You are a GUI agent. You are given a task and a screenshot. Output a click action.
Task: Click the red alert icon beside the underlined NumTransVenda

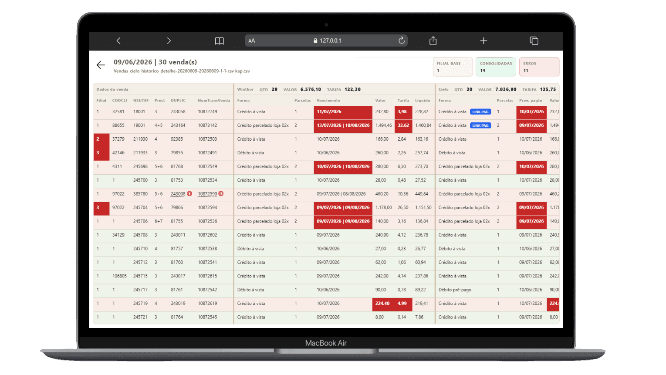click(x=221, y=194)
